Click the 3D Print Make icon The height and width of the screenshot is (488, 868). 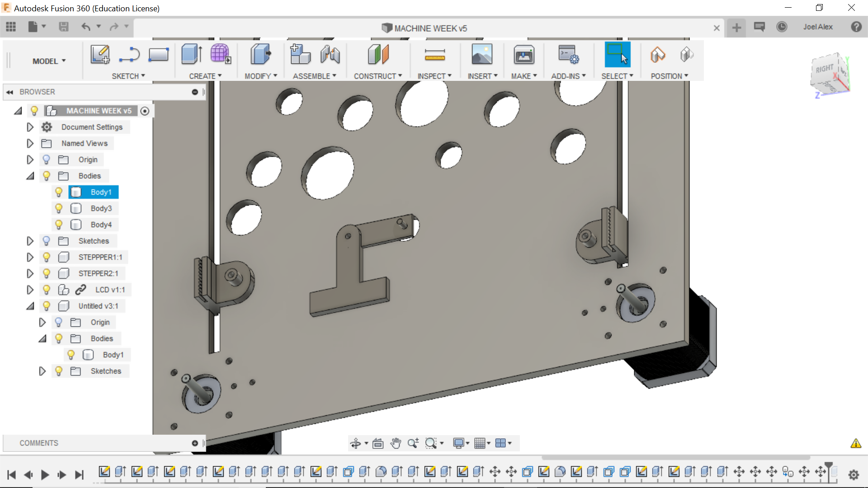tap(524, 55)
